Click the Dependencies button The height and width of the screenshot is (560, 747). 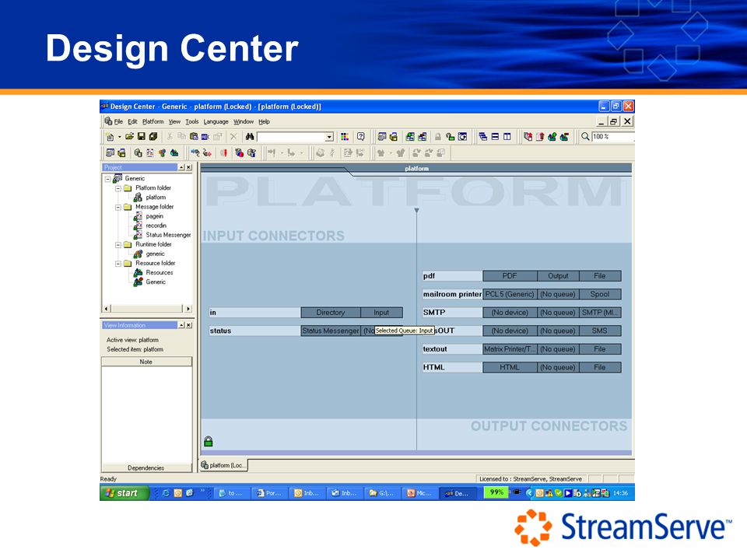click(146, 467)
